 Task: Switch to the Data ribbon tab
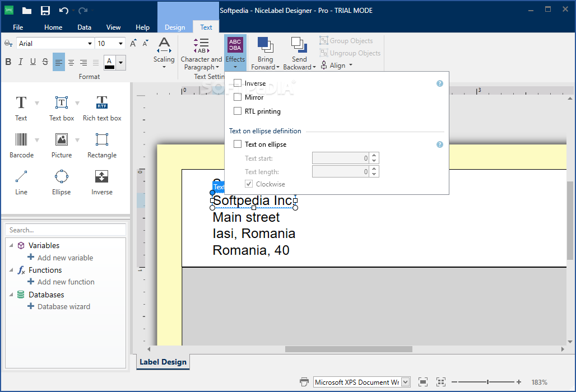(x=84, y=27)
